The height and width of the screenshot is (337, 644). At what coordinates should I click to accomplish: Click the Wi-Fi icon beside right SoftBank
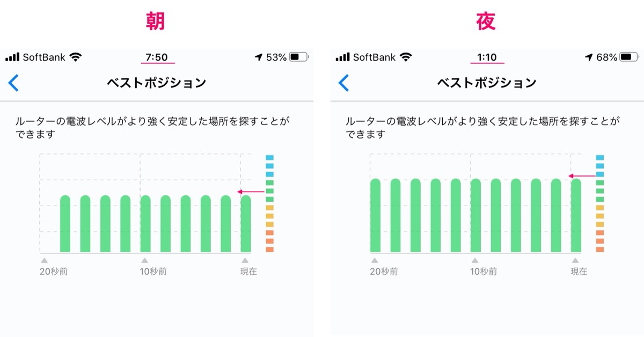[x=406, y=57]
